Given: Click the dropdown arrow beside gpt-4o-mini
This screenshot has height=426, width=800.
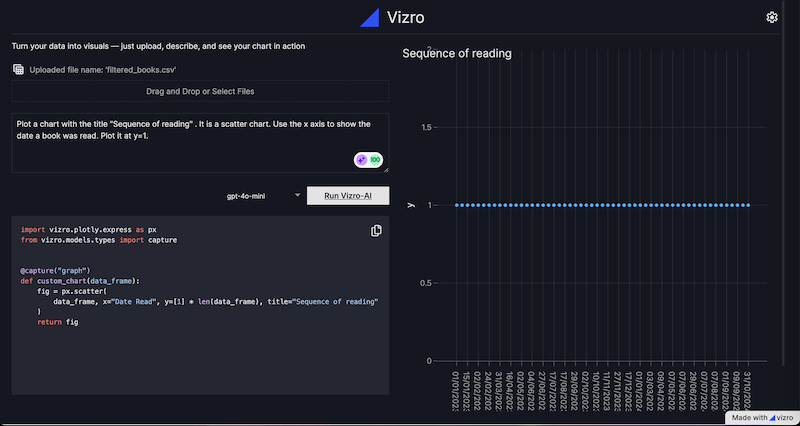Looking at the screenshot, I should (296, 196).
